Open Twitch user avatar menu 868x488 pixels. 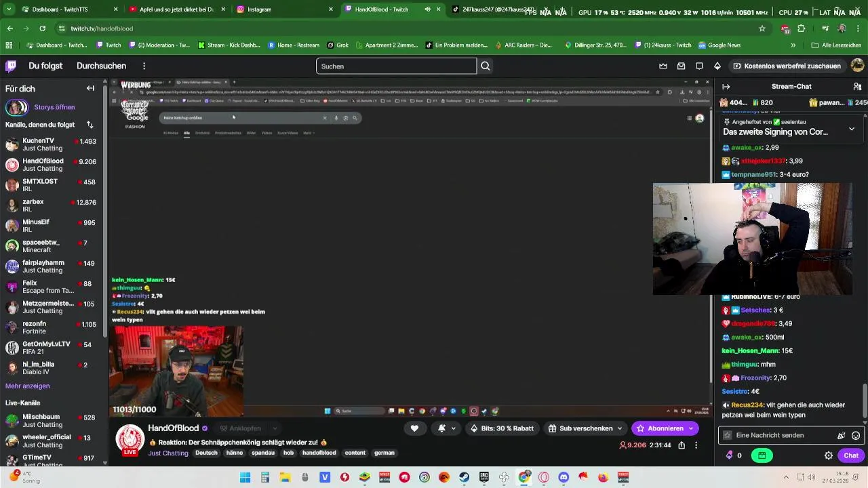[857, 66]
